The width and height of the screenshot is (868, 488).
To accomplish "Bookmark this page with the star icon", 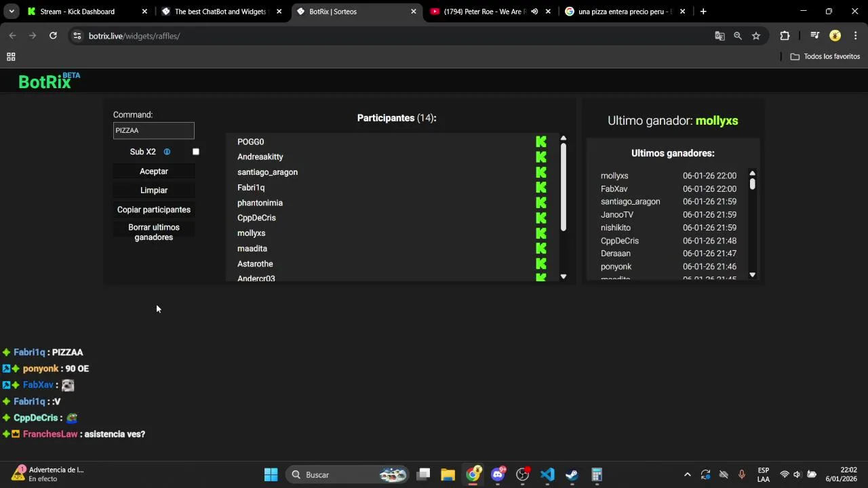I will (756, 36).
